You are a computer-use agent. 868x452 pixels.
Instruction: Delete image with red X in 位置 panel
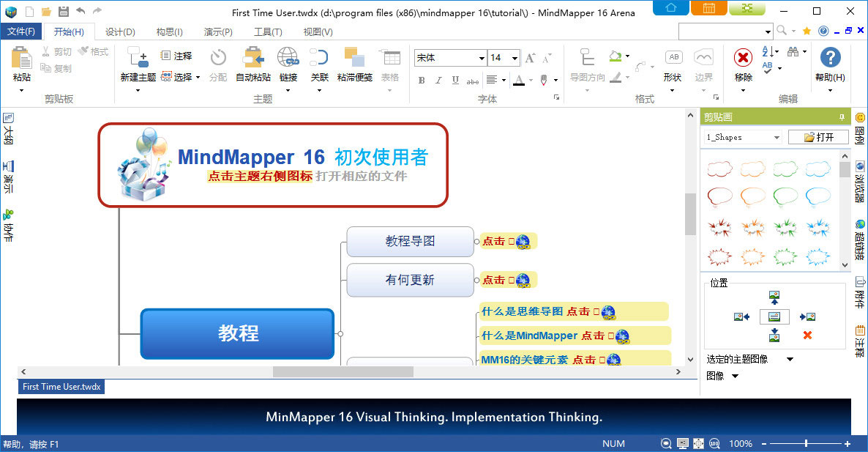tap(807, 335)
